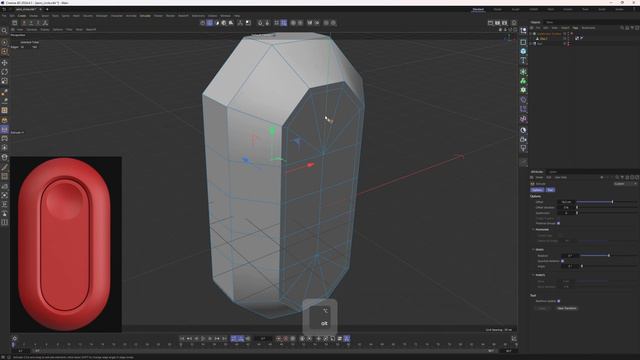Image resolution: width=640 pixels, height=360 pixels.
Task: Click the orange highlighted tool icon on left
Action: coord(4,52)
